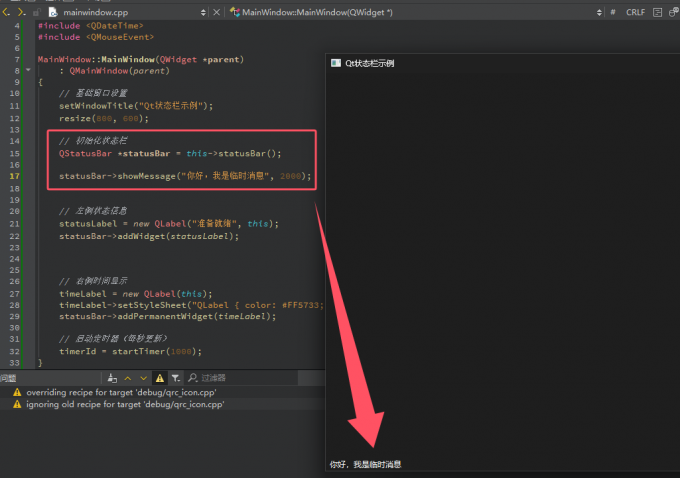Go forward using the right navigation arrow

18,12
